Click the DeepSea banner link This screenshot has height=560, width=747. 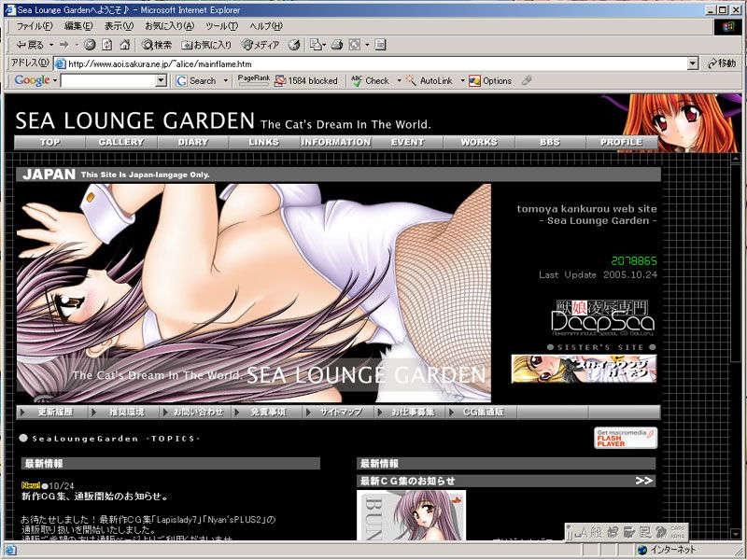click(603, 317)
